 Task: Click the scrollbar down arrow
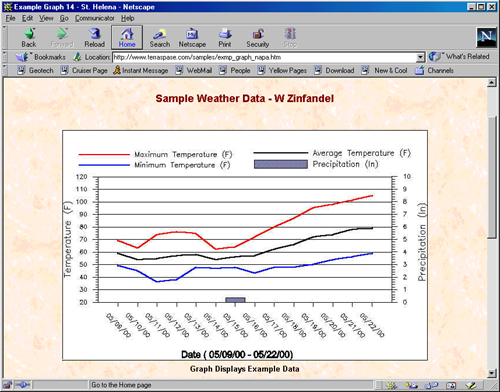(x=492, y=373)
